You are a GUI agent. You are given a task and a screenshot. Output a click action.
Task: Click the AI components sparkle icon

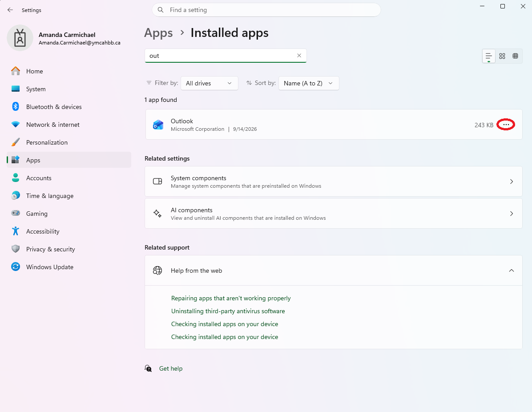tap(157, 214)
